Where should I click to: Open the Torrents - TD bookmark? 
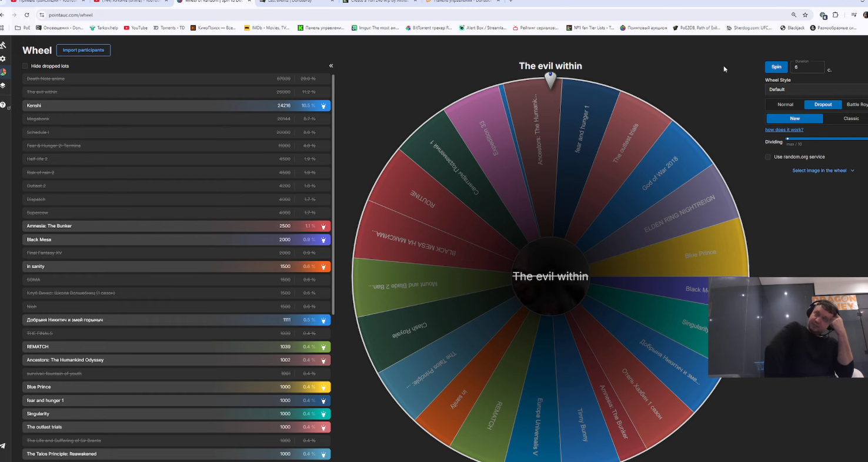[x=169, y=28]
